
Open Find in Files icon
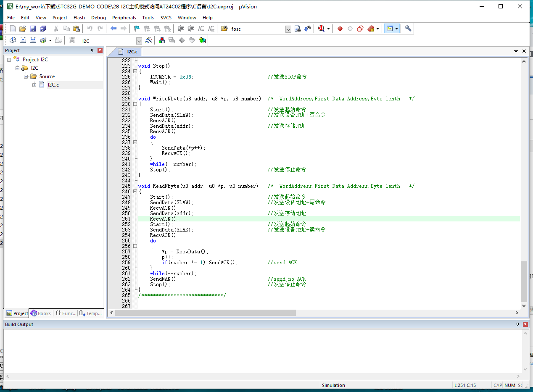(x=224, y=29)
